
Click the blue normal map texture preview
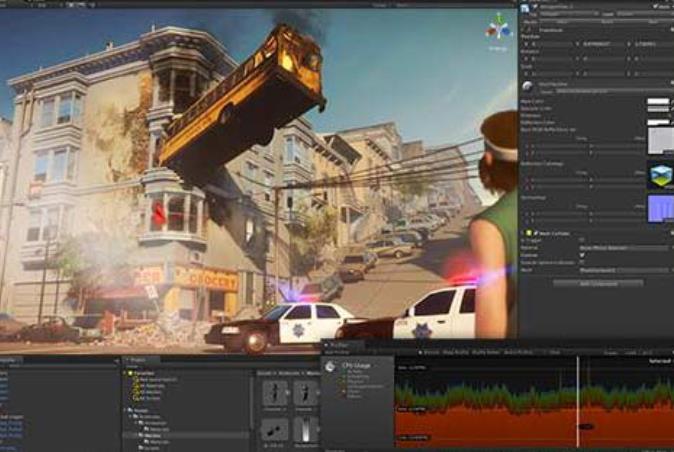click(659, 209)
